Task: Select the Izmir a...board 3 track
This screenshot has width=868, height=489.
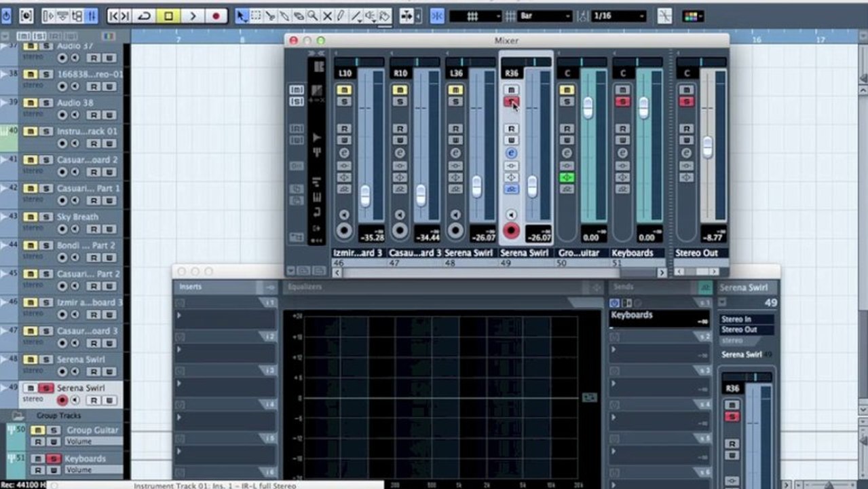Action: pos(90,302)
